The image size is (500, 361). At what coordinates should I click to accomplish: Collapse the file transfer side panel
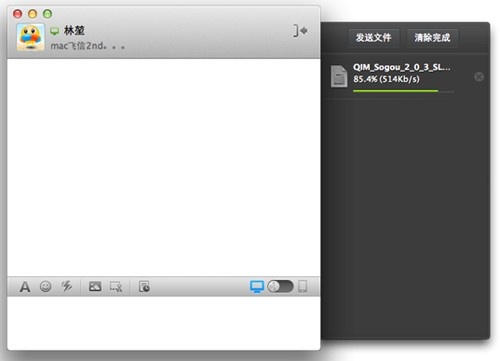pyautogui.click(x=300, y=31)
